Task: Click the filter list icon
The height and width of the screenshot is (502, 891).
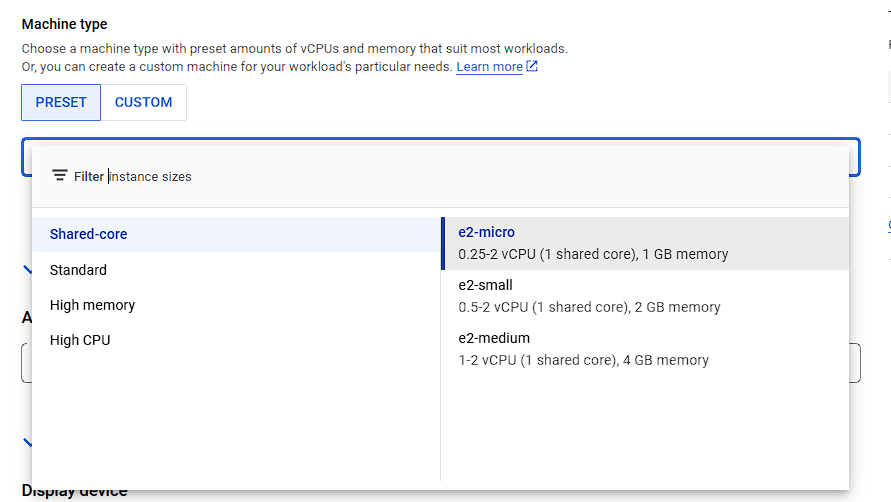Action: [x=60, y=175]
